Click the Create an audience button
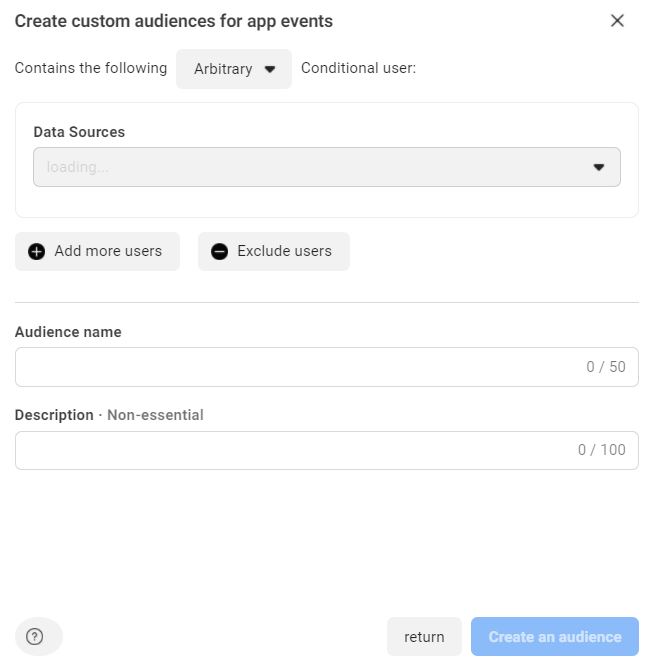 pos(555,637)
